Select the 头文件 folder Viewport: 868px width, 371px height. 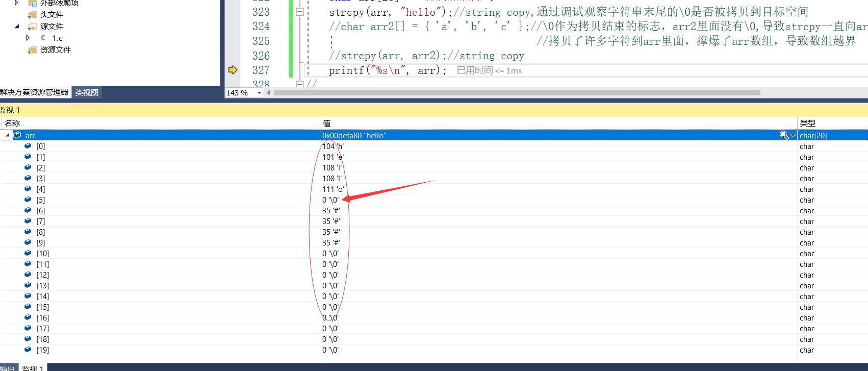tap(52, 14)
